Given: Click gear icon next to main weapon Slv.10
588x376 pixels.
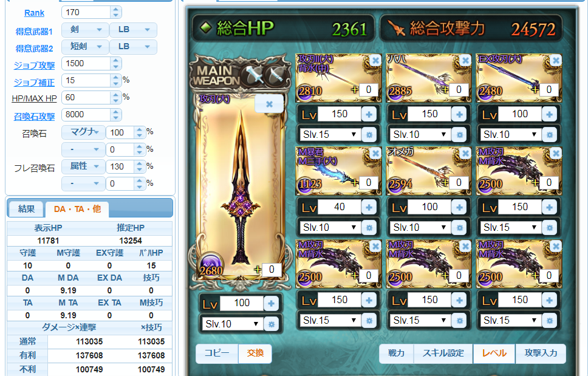Looking at the screenshot, I should point(271,324).
